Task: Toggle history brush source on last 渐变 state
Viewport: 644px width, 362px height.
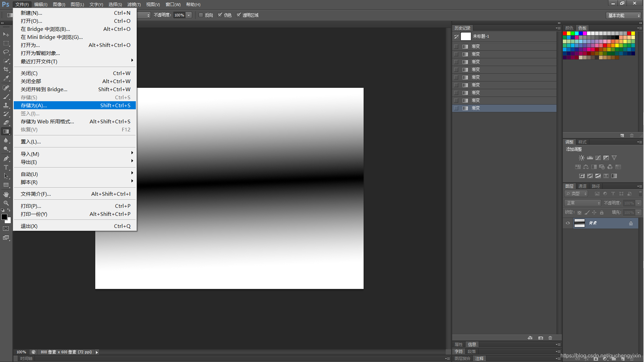Action: 456,108
